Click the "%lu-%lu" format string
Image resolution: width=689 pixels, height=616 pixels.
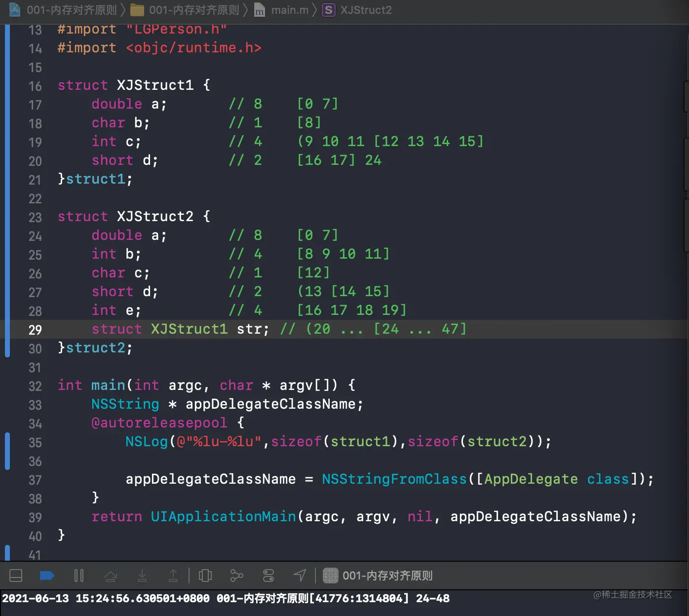219,442
